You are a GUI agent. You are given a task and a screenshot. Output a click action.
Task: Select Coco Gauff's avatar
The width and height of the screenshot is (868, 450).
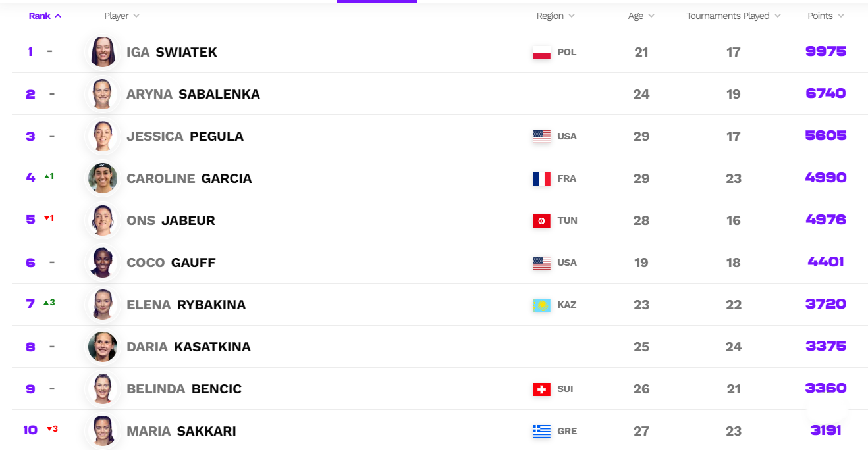pyautogui.click(x=103, y=262)
